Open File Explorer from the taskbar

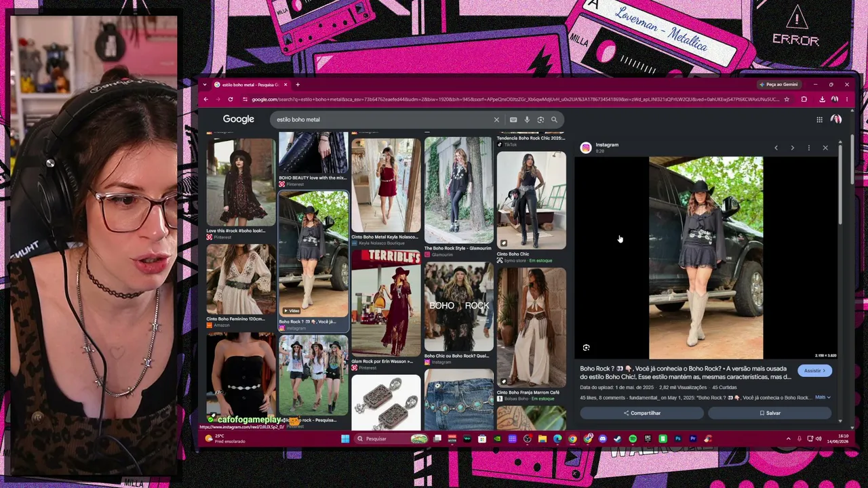pyautogui.click(x=542, y=439)
